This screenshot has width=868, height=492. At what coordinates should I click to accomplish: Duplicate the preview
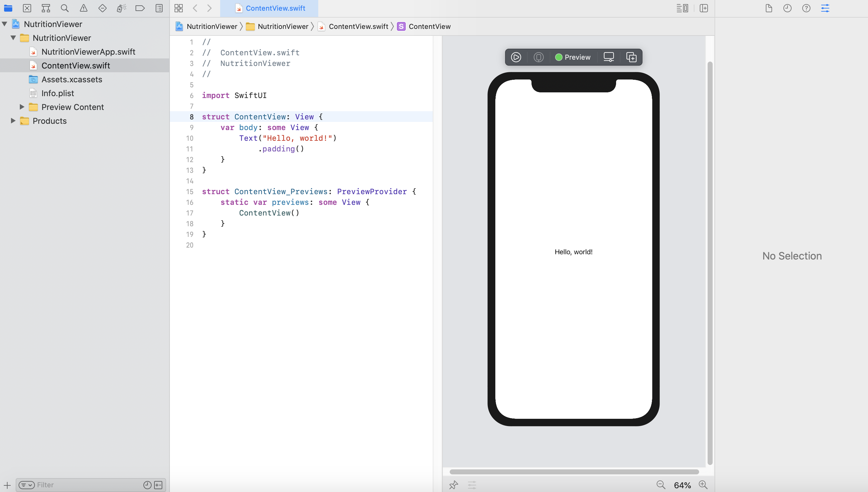point(631,57)
